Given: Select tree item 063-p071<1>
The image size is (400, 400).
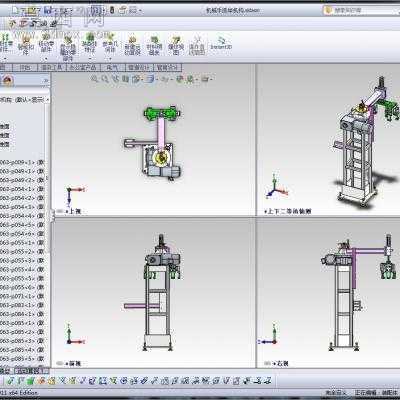Looking at the screenshot, I should pyautogui.click(x=22, y=296).
